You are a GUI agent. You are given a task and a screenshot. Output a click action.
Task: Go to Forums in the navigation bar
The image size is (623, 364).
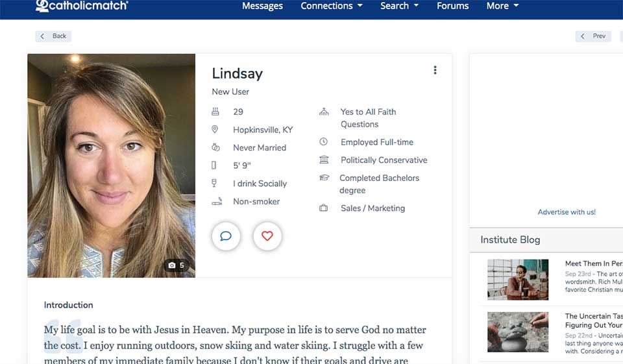click(452, 6)
